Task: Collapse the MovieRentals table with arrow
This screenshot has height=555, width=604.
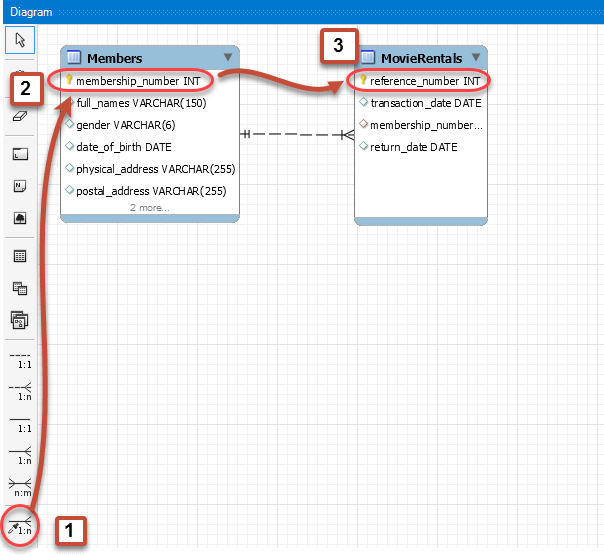Action: 476,58
